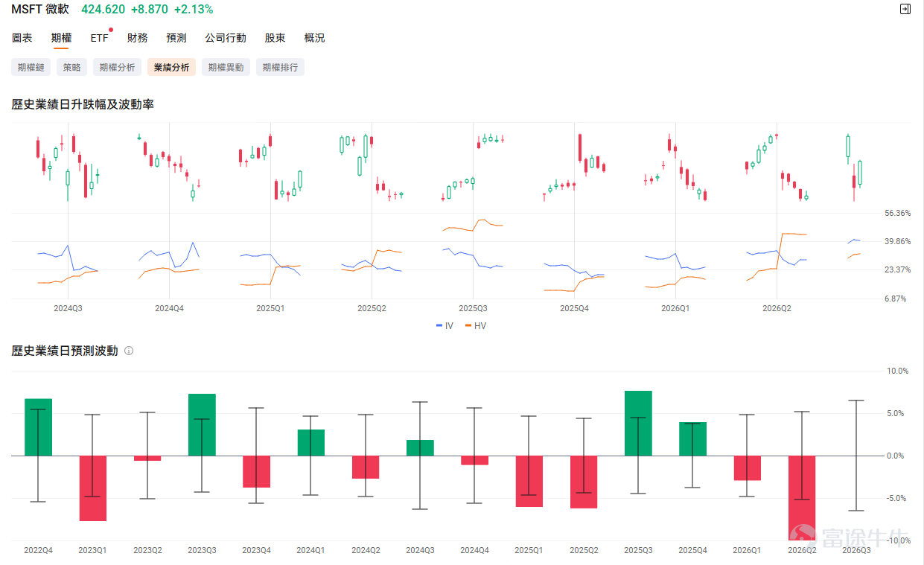Click the 2024Q2 red bar
This screenshot has height=565, width=924.
[366, 467]
